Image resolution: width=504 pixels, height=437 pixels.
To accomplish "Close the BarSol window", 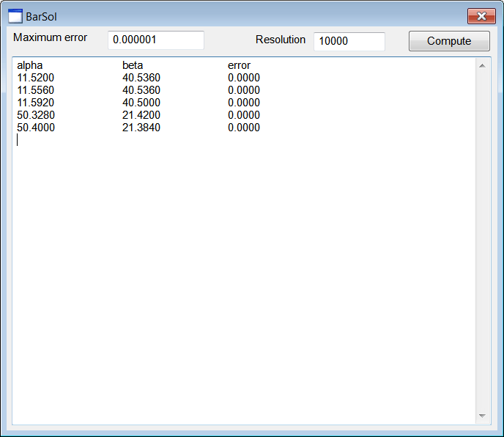I will [x=481, y=16].
